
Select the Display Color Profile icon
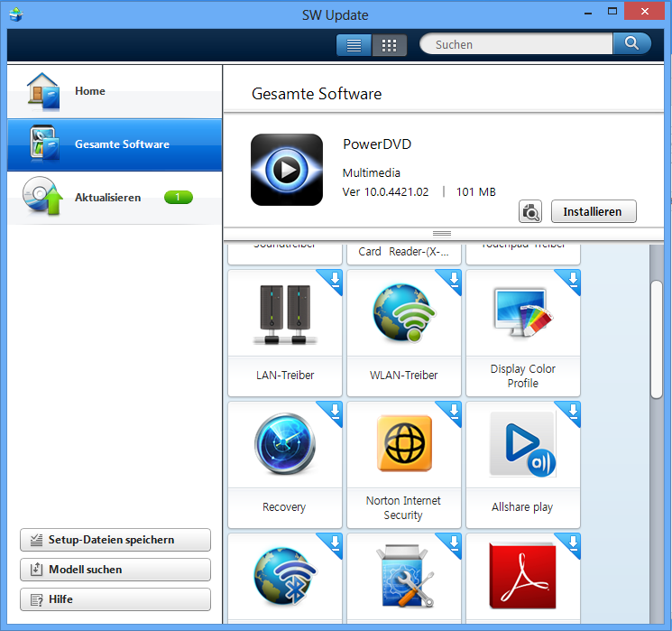[523, 312]
